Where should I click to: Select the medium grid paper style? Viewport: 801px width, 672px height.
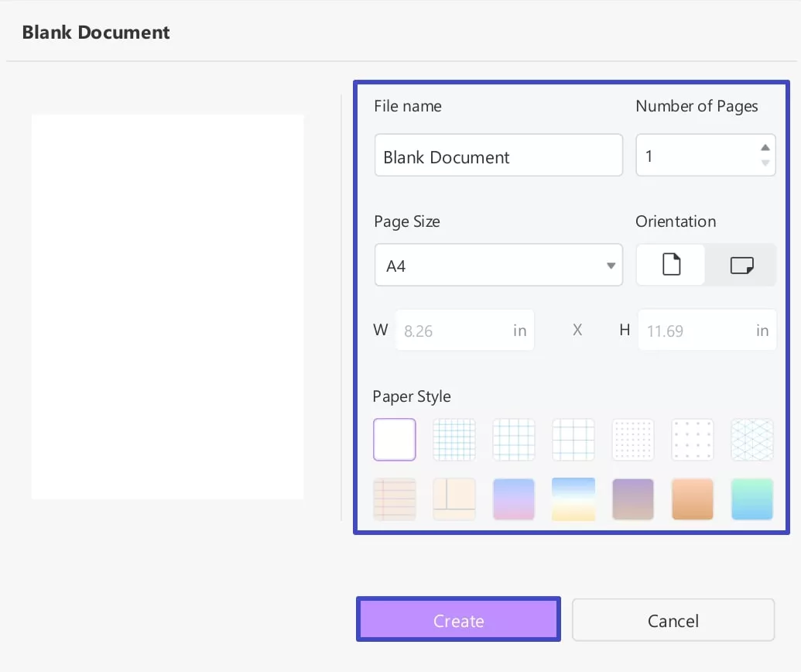tap(514, 440)
